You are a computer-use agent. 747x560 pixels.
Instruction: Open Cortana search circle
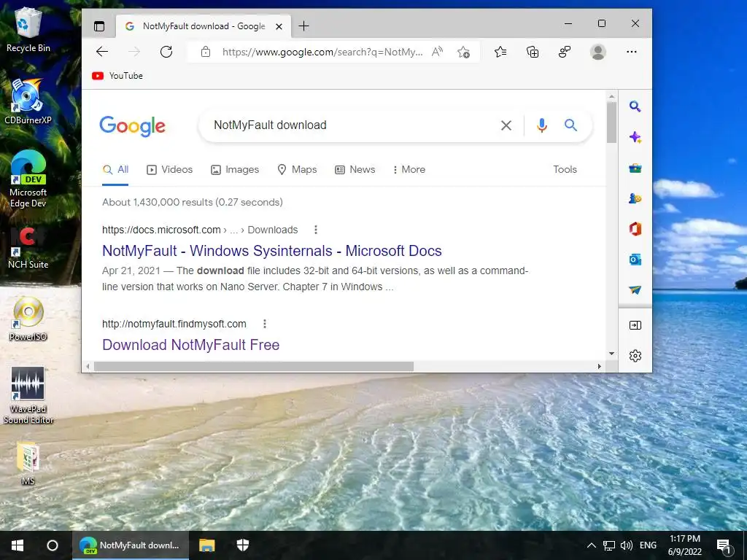pos(53,545)
